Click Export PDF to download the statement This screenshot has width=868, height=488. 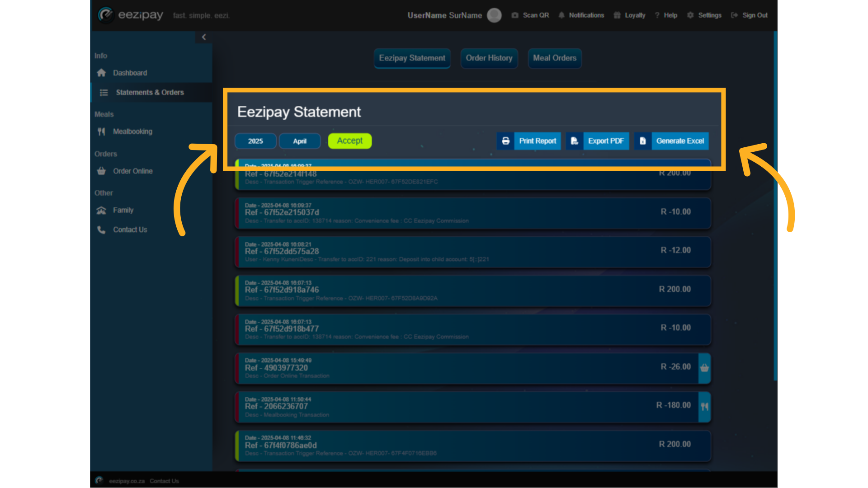tap(606, 141)
